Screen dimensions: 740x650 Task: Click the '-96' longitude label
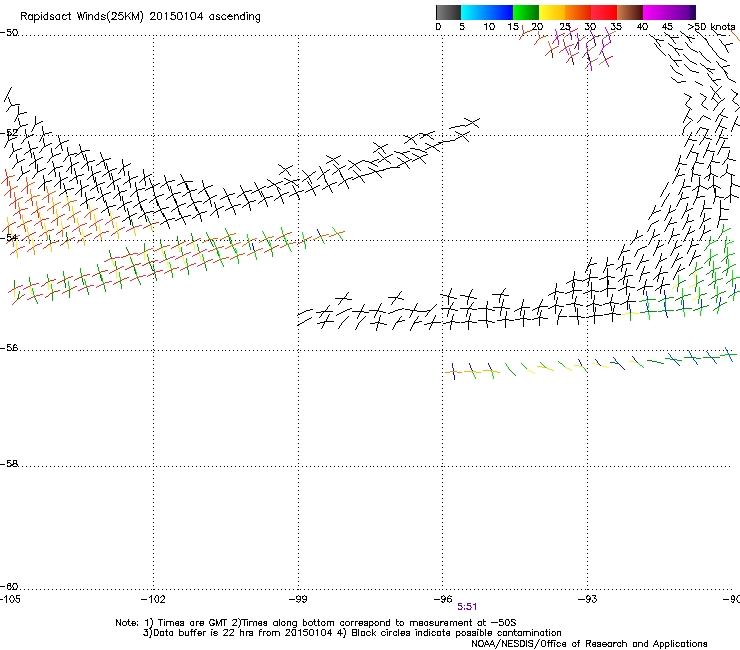pos(443,599)
